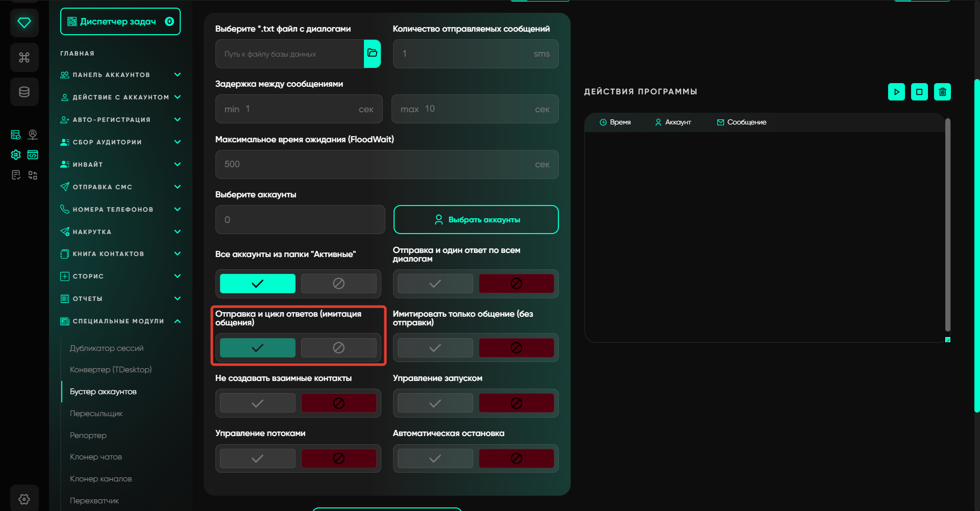980x511 pixels.
Task: Open the database icon in left rail
Action: tap(24, 92)
